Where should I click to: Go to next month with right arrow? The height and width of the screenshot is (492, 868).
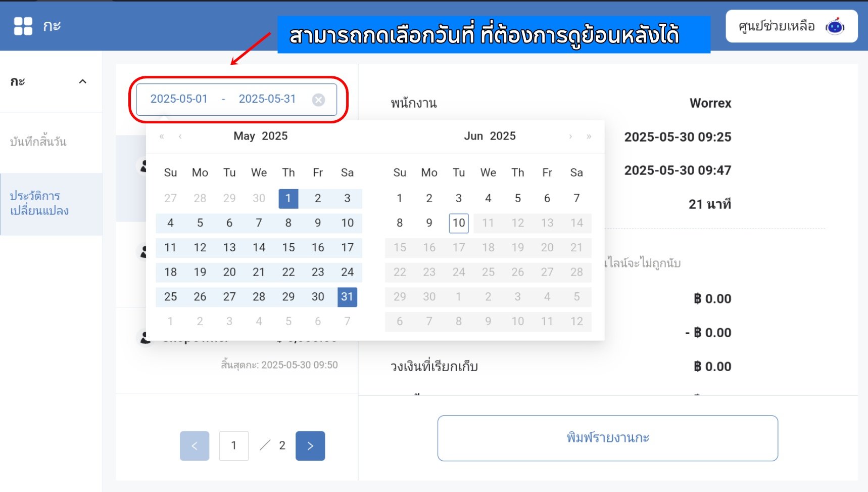(570, 137)
